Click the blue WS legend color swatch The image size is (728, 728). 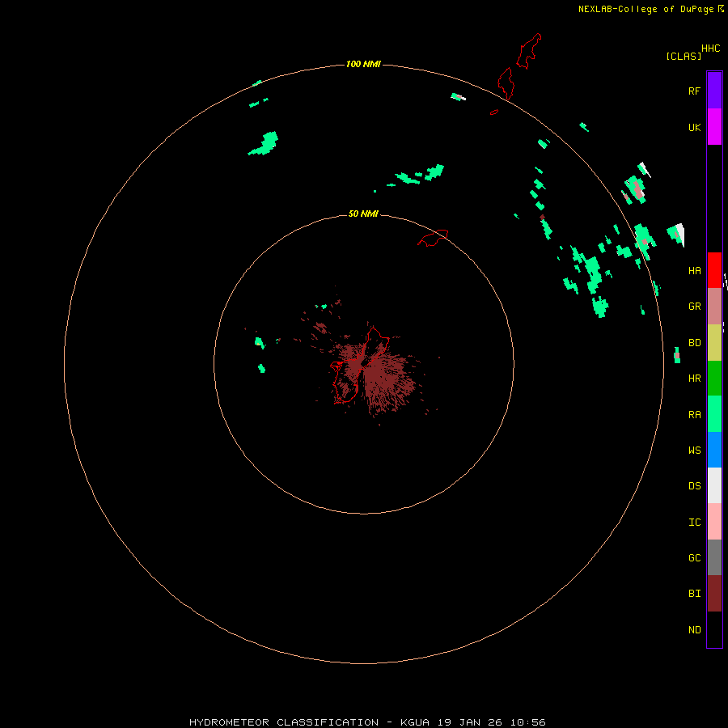714,450
